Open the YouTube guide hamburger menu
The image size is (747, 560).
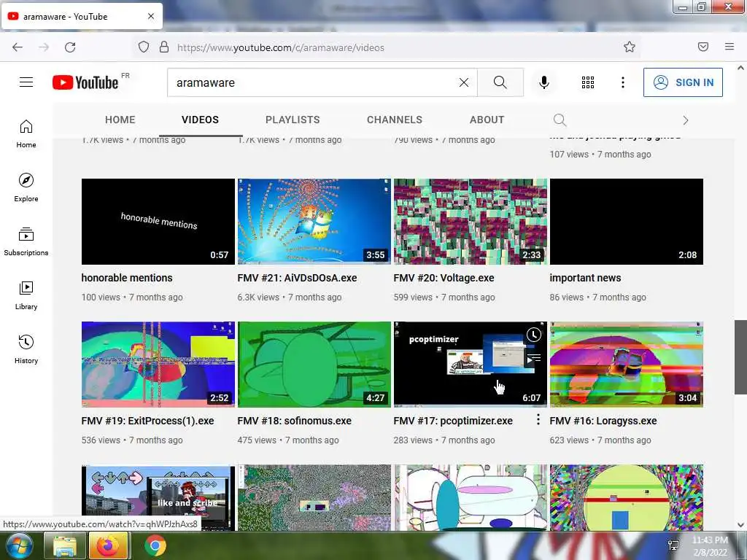coord(26,82)
